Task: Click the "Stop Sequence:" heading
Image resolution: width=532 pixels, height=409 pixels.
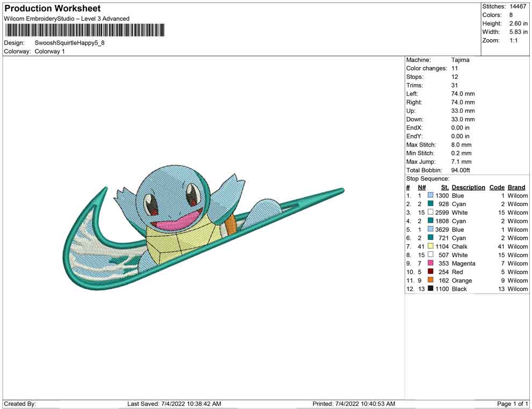Action: (428, 179)
